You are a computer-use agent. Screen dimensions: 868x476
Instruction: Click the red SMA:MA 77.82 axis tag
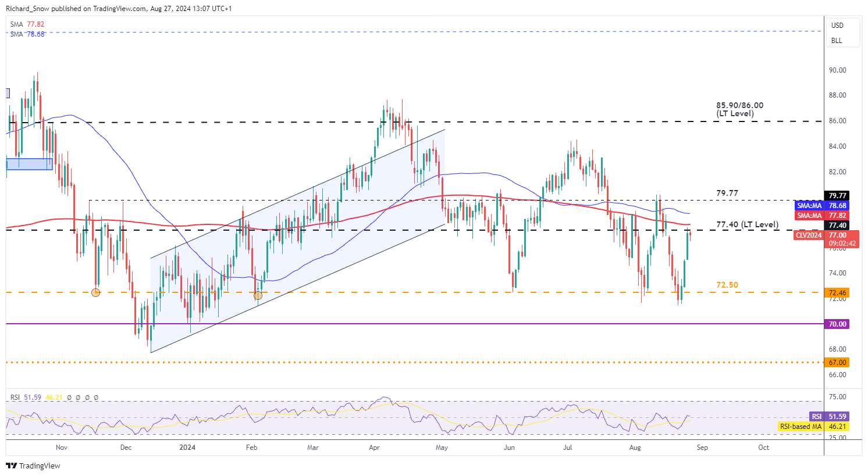(821, 216)
